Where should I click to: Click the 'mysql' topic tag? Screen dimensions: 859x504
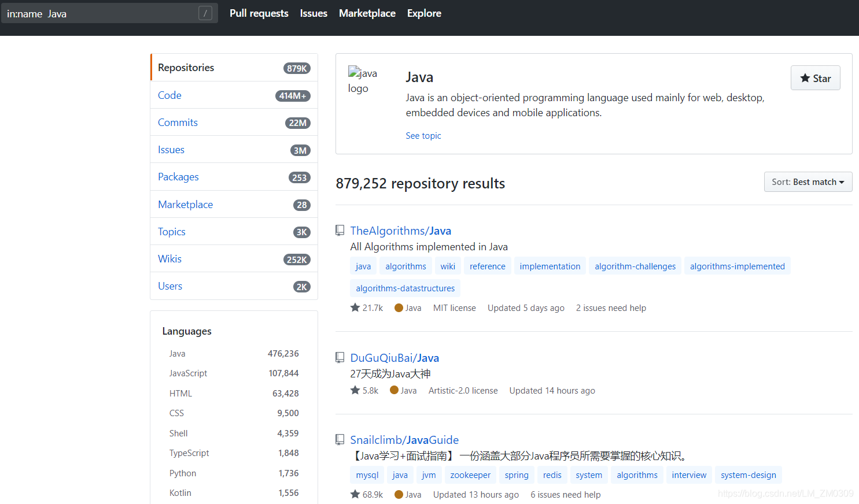(367, 475)
